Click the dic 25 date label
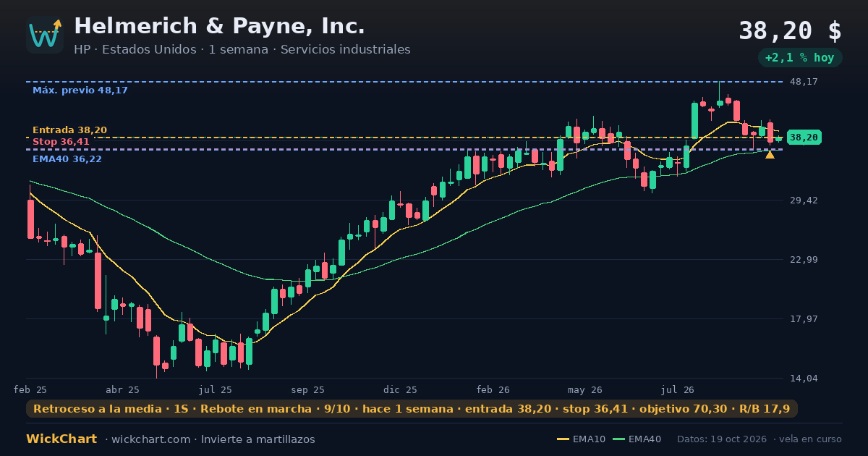Screen dimensions: 868x456 (x=401, y=390)
